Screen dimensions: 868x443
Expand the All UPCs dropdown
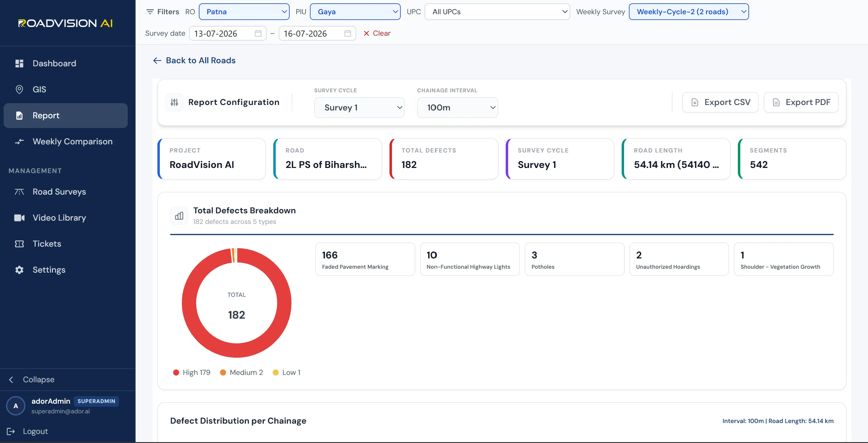click(x=497, y=12)
